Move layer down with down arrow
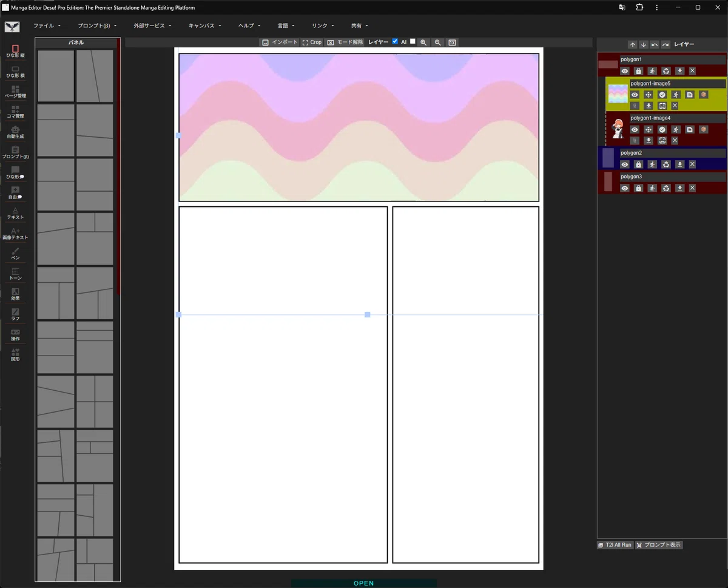Image resolution: width=728 pixels, height=588 pixels. point(643,44)
